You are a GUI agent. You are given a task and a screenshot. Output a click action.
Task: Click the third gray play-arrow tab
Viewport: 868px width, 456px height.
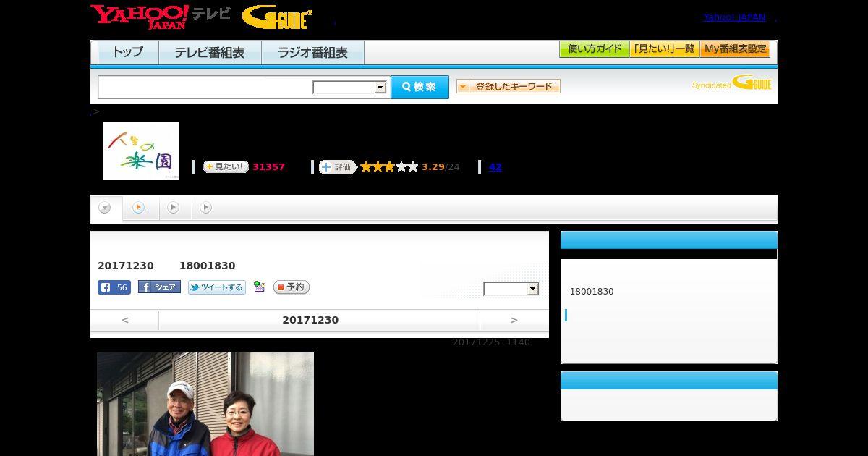click(x=206, y=208)
